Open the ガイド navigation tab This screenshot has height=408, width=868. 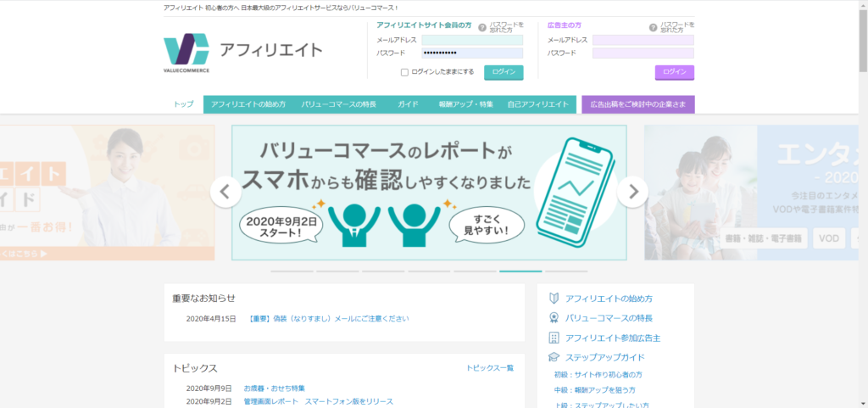[408, 104]
